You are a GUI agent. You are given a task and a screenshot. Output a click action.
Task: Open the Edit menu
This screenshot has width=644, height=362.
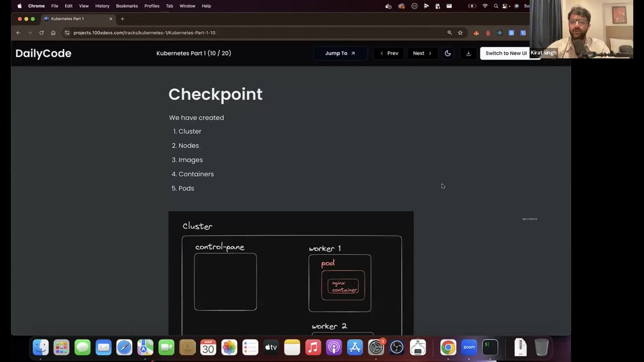(x=69, y=6)
